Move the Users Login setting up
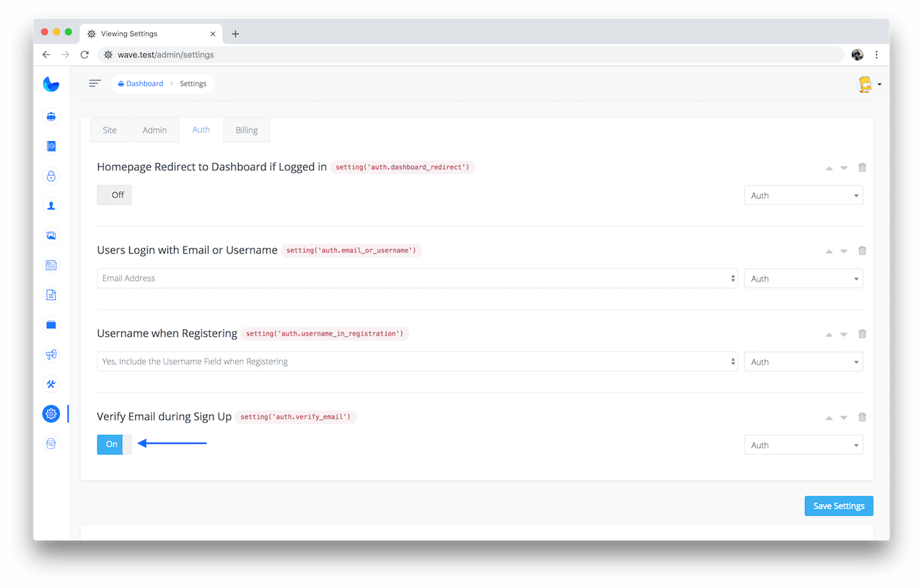 click(829, 251)
